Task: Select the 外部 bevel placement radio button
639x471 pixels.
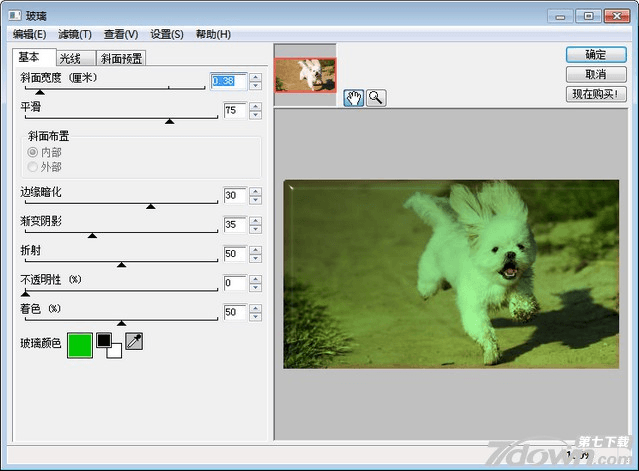Action: 33,167
